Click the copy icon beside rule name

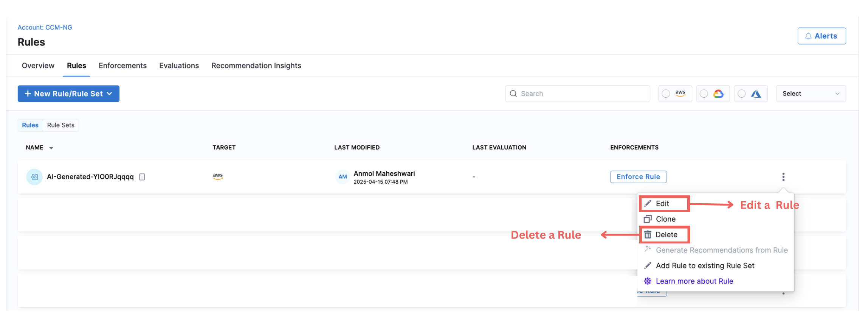142,177
